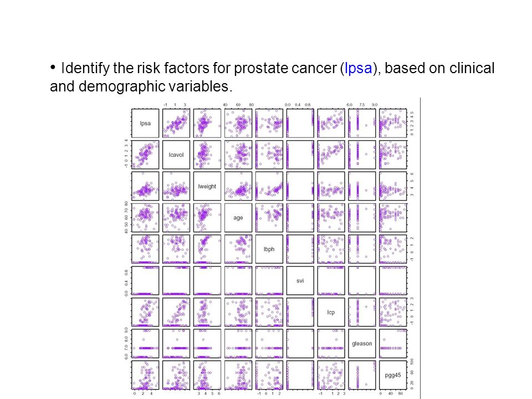Click scatter panel left of age label
Image resolution: width=532 pixels, height=399 pixels.
coord(207,217)
